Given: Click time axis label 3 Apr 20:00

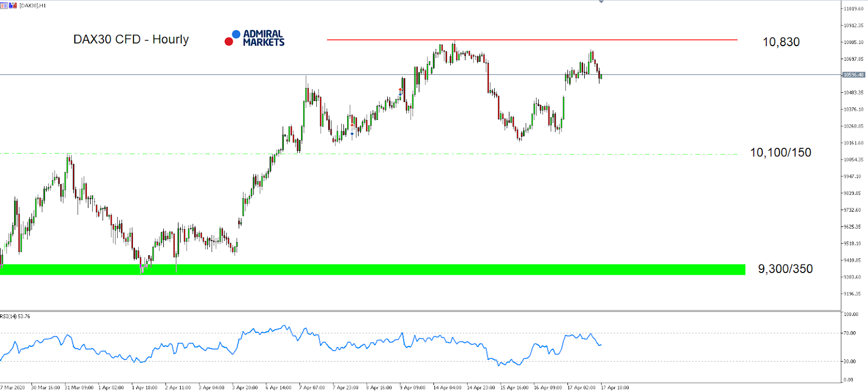Looking at the screenshot, I should [245, 388].
